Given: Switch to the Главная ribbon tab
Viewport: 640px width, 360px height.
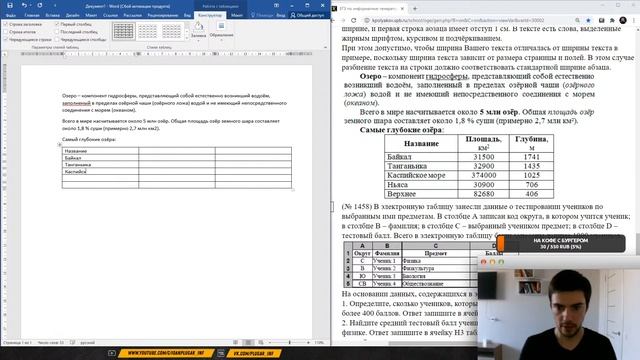Looking at the screenshot, I should 32,15.
